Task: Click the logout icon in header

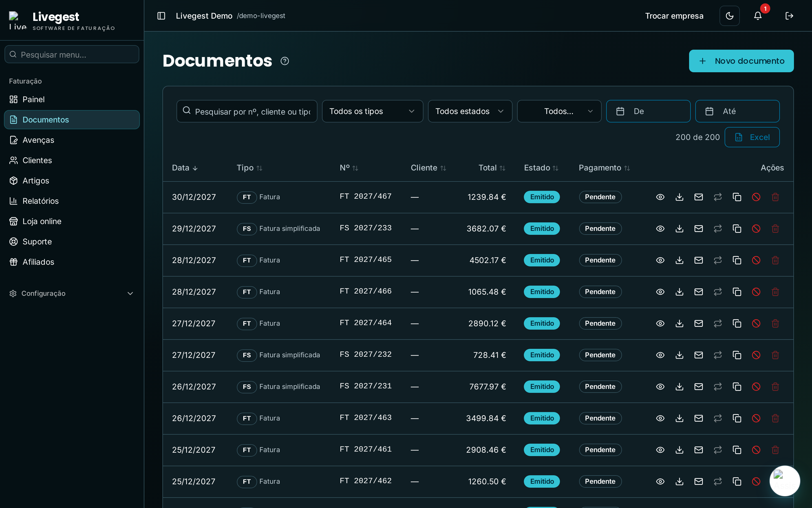Action: (789, 16)
